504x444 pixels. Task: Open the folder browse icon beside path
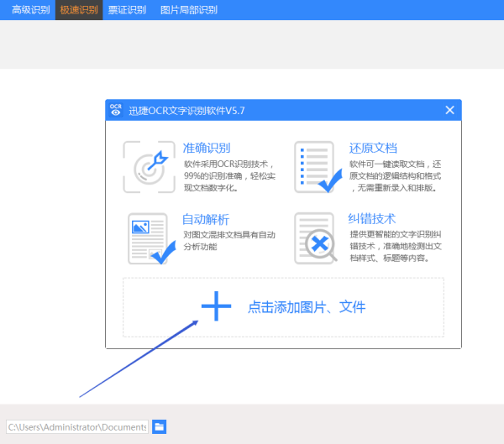(x=159, y=427)
